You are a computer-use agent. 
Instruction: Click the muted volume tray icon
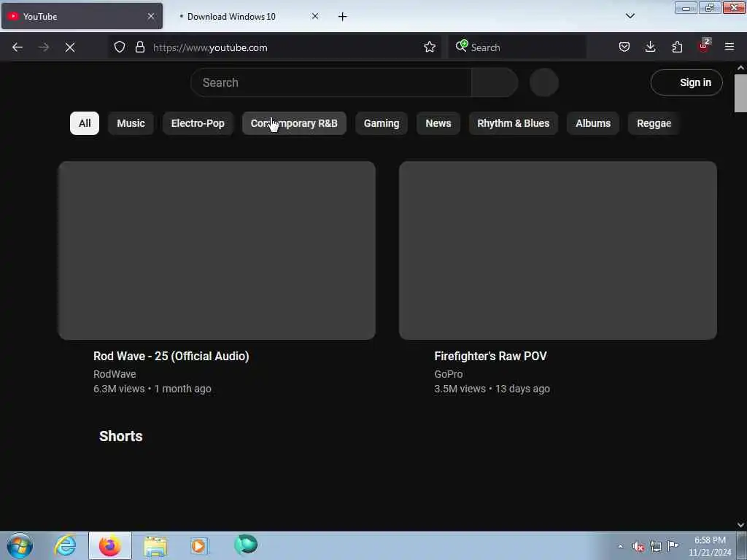coord(638,547)
